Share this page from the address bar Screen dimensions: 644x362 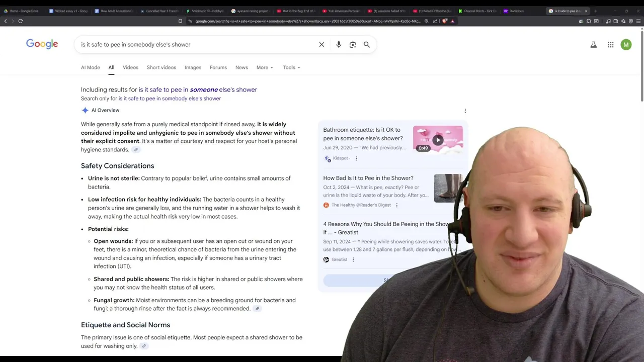point(435,21)
